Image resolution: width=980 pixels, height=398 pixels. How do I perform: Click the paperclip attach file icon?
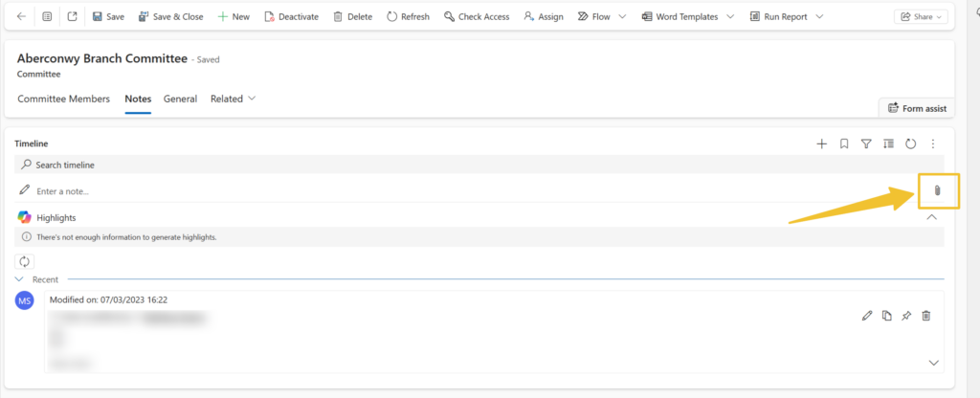(937, 191)
